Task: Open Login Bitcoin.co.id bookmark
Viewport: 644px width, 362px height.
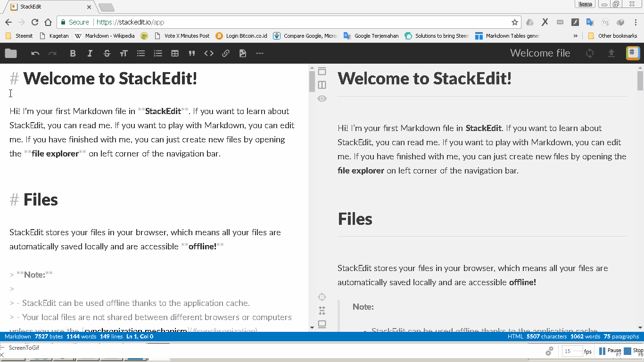Action: [241, 36]
